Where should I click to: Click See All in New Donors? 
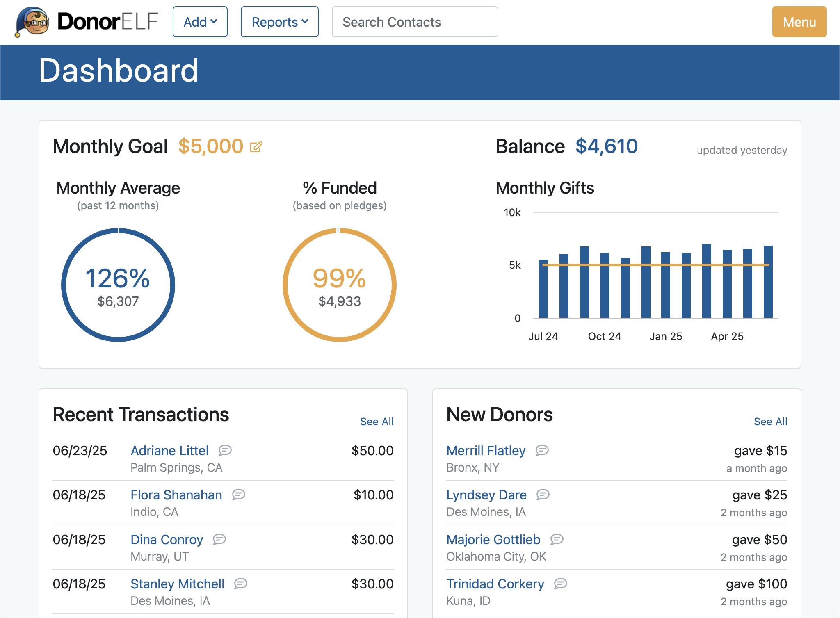770,421
